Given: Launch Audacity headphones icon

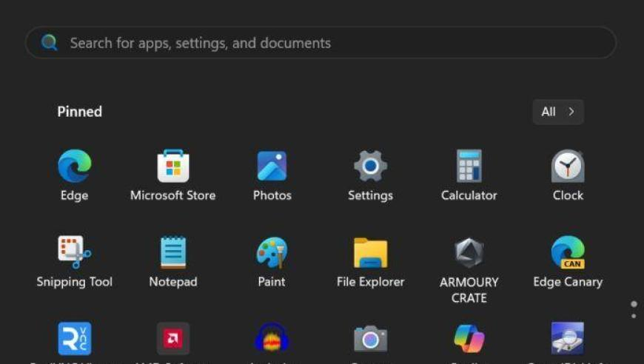Looking at the screenshot, I should click(272, 339).
